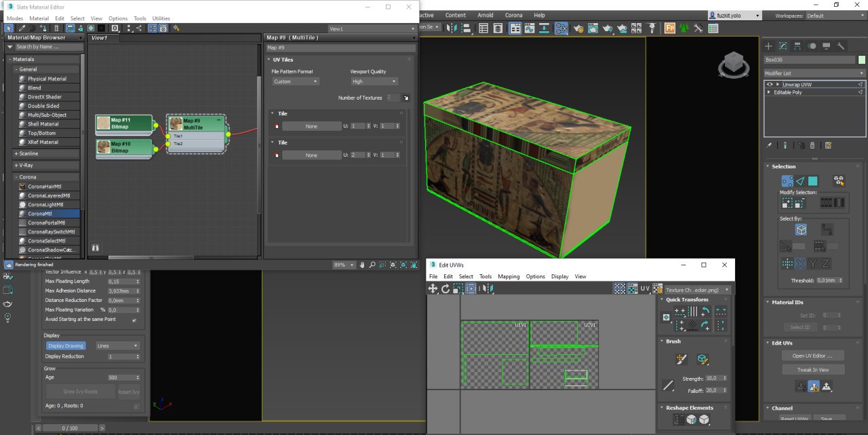
Task: Toggle Display Drawing button
Action: (66, 346)
